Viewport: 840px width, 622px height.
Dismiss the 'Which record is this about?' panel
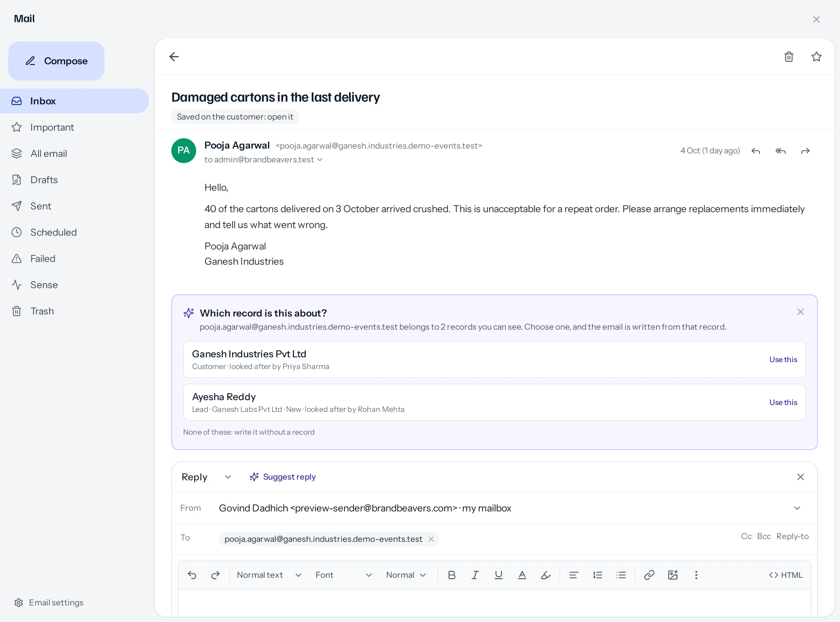[x=801, y=312]
